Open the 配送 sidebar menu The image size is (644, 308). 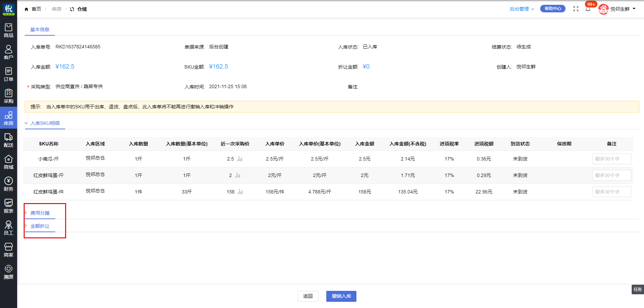click(x=9, y=140)
